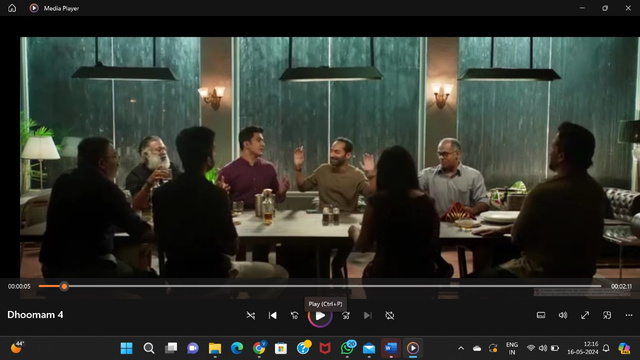Image resolution: width=640 pixels, height=360 pixels.
Task: Open subtitles and captions menu
Action: pos(541,315)
